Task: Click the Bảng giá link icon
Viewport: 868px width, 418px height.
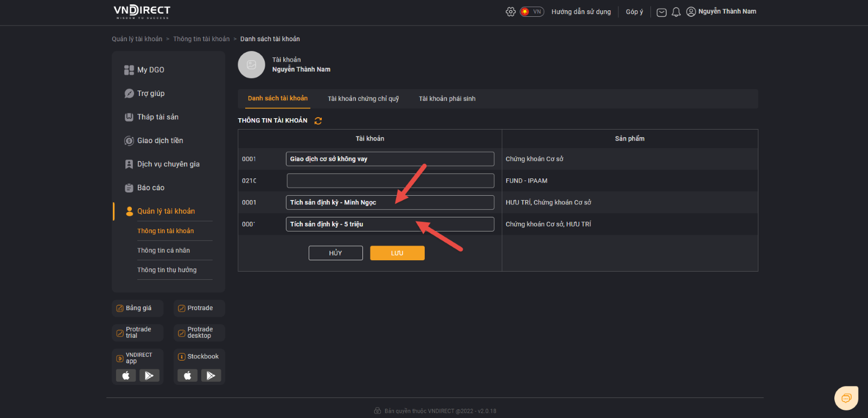Action: pyautogui.click(x=120, y=308)
